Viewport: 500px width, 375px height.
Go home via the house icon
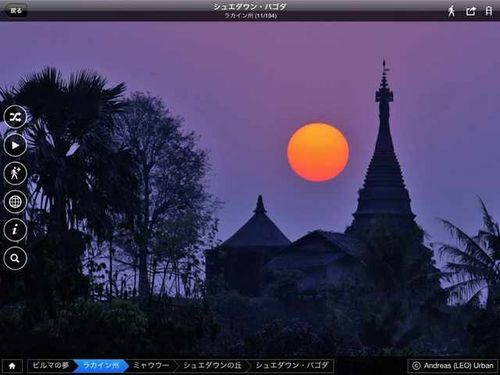(12, 366)
